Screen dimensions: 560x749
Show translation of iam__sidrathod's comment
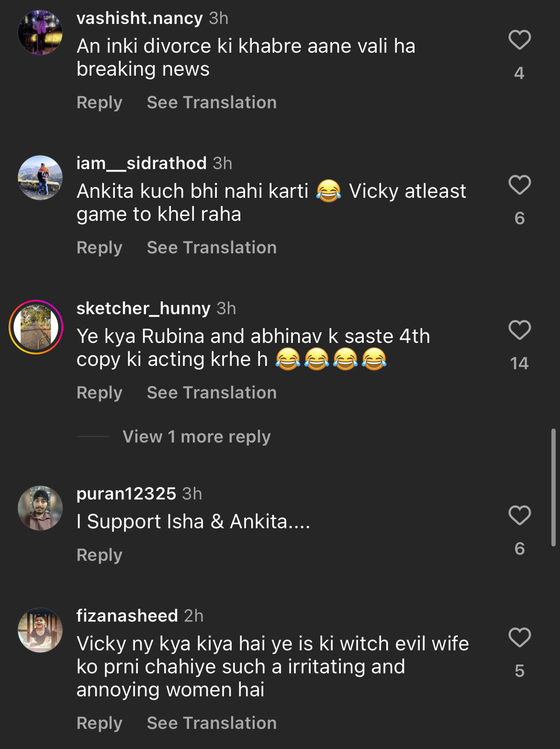tap(212, 248)
